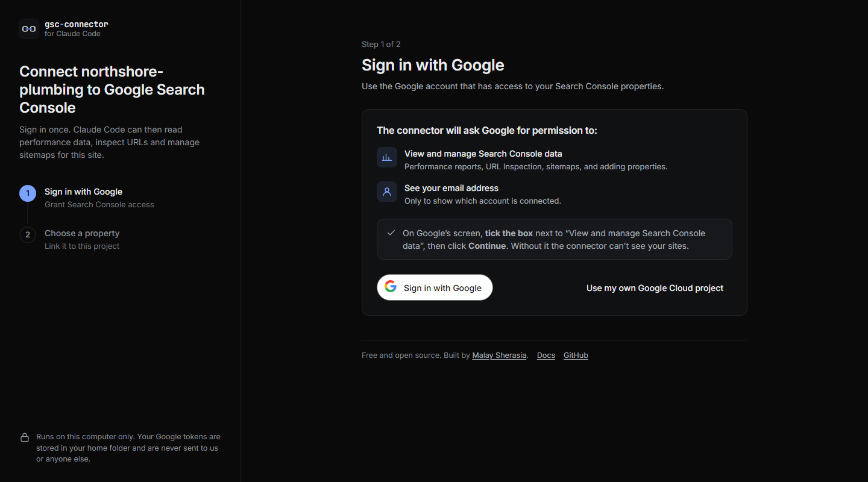
Task: Click the gsc-connector title text
Action: coord(77,24)
